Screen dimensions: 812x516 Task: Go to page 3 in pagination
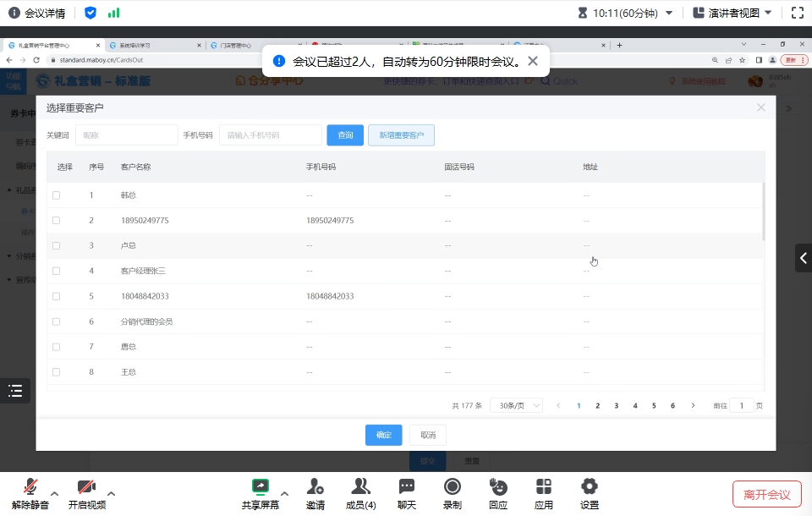pos(616,406)
